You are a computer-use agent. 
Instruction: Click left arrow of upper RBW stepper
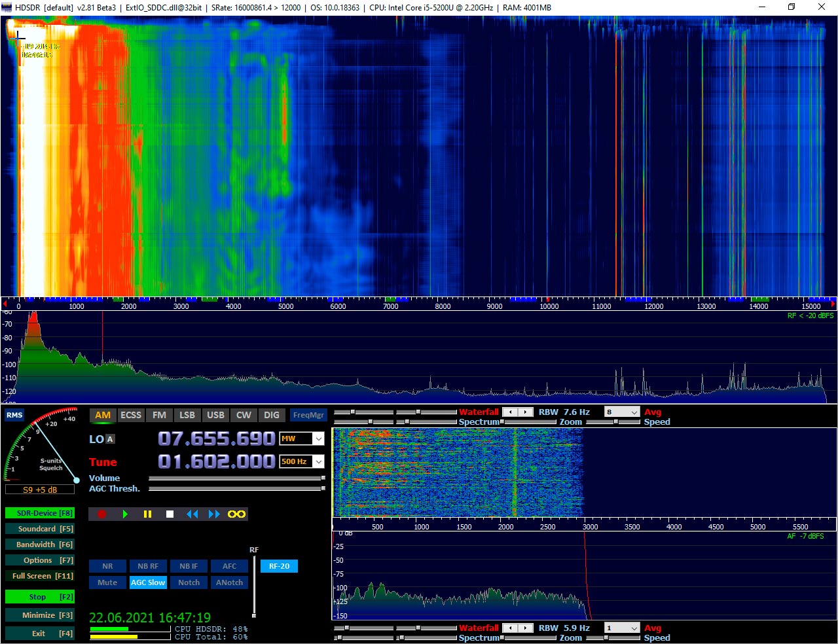tap(510, 412)
